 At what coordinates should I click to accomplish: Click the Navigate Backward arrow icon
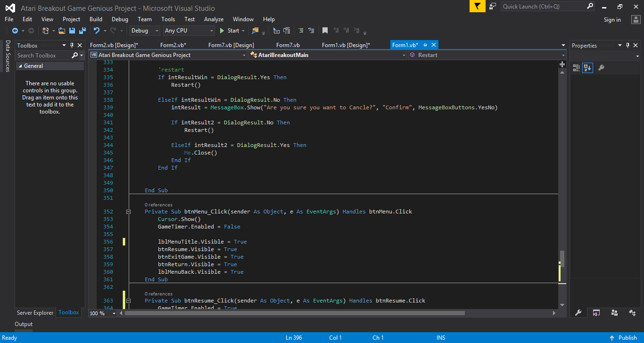15,31
